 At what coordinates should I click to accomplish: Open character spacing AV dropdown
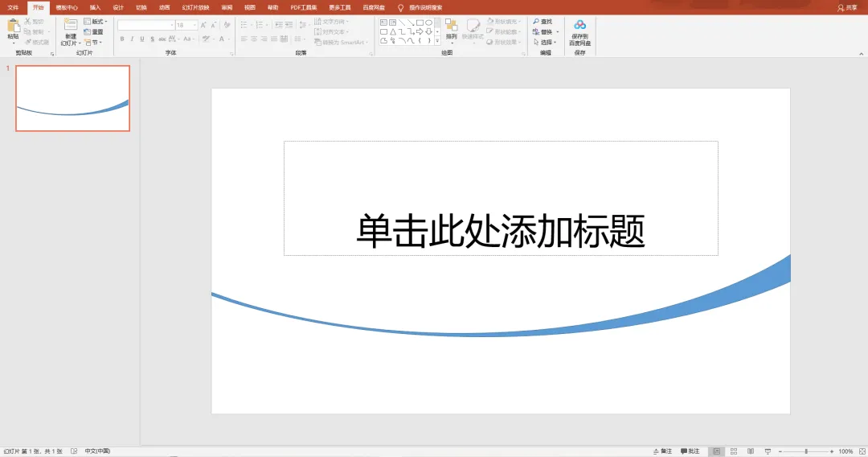coord(174,39)
